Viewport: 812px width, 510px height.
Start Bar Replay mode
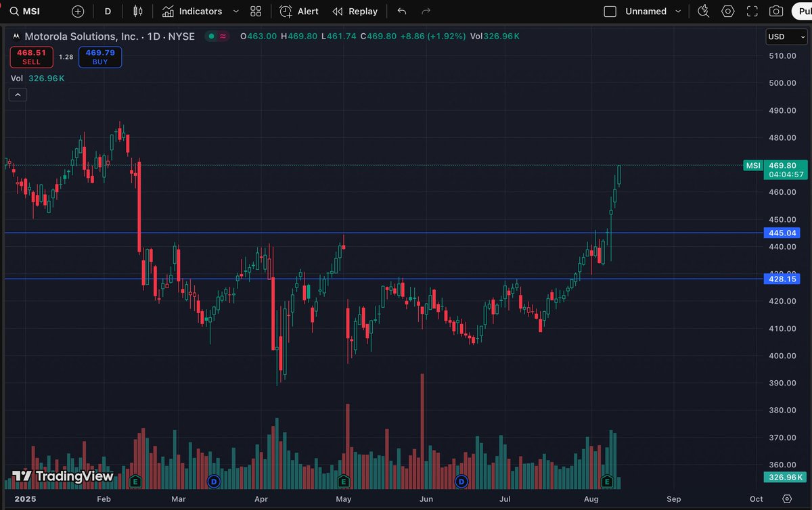click(355, 11)
